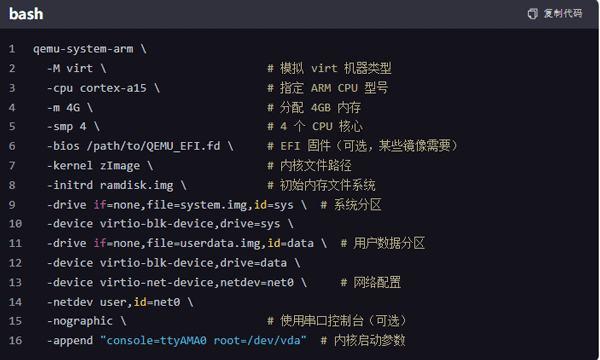Click the /path/to/QEMU_EFI.fd bios path
Viewport: 600px width, 360px height.
point(153,146)
